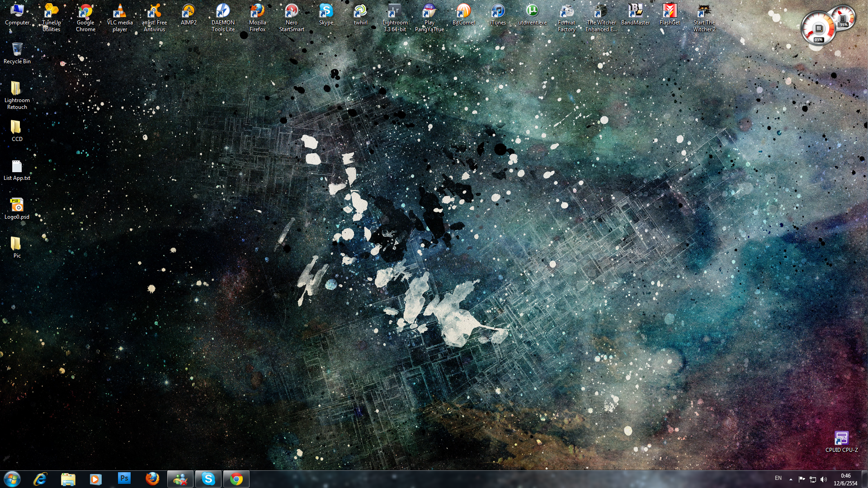
Task: Select the BitComet desktop icon
Action: 463,14
